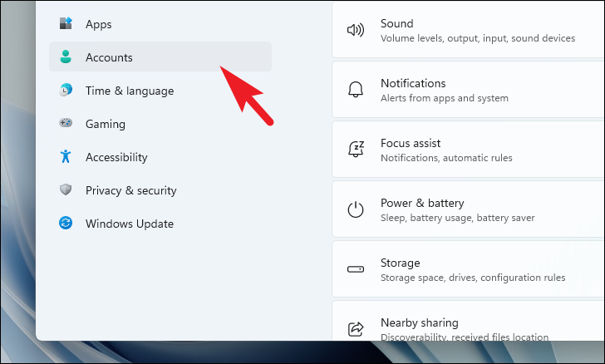The height and width of the screenshot is (364, 605).
Task: Click 'Storage space, drives, configuration rules' text
Action: point(473,278)
